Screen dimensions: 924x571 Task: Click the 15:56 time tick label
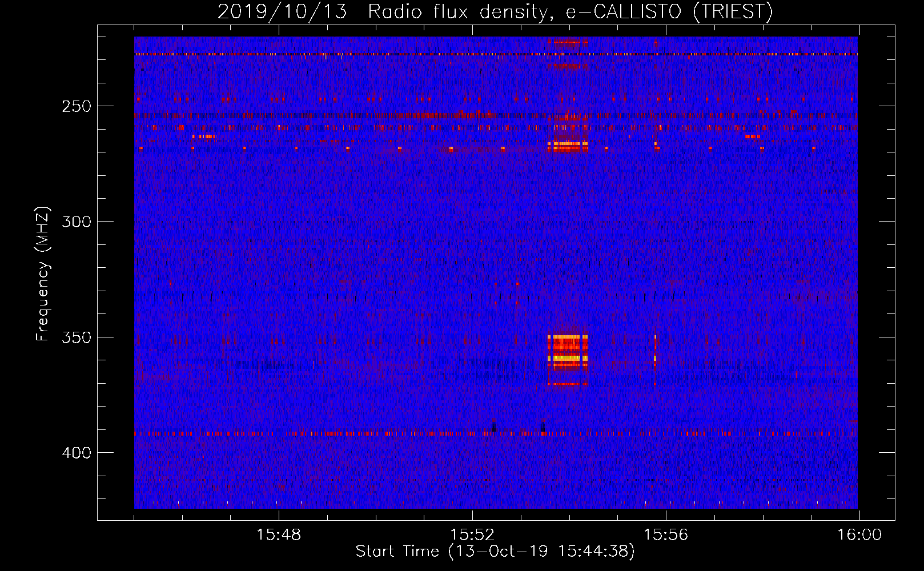click(666, 535)
